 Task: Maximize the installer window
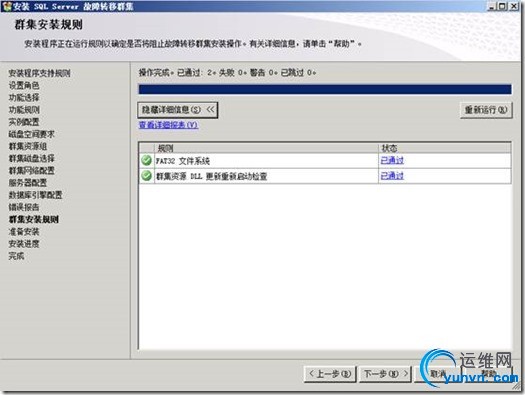pos(503,6)
